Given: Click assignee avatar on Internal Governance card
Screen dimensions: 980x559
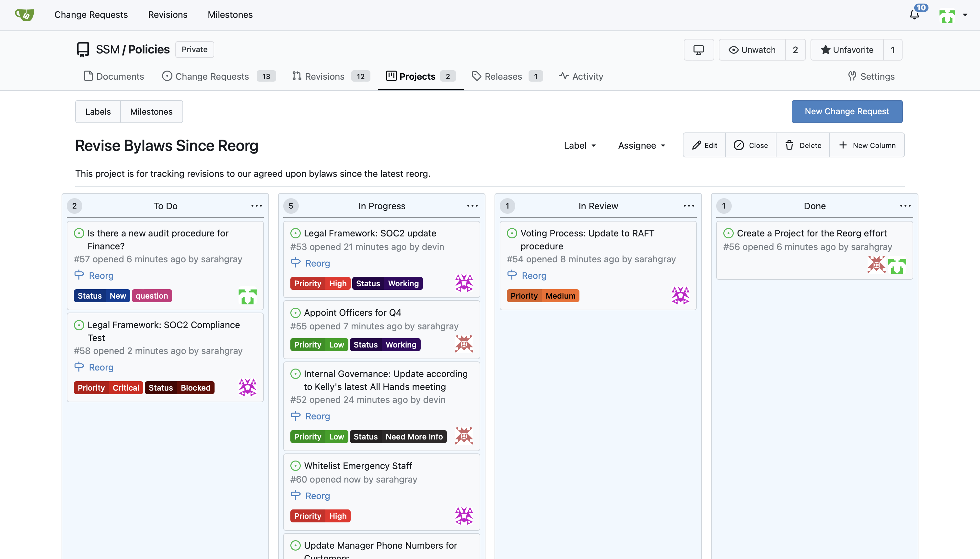Looking at the screenshot, I should pyautogui.click(x=464, y=436).
